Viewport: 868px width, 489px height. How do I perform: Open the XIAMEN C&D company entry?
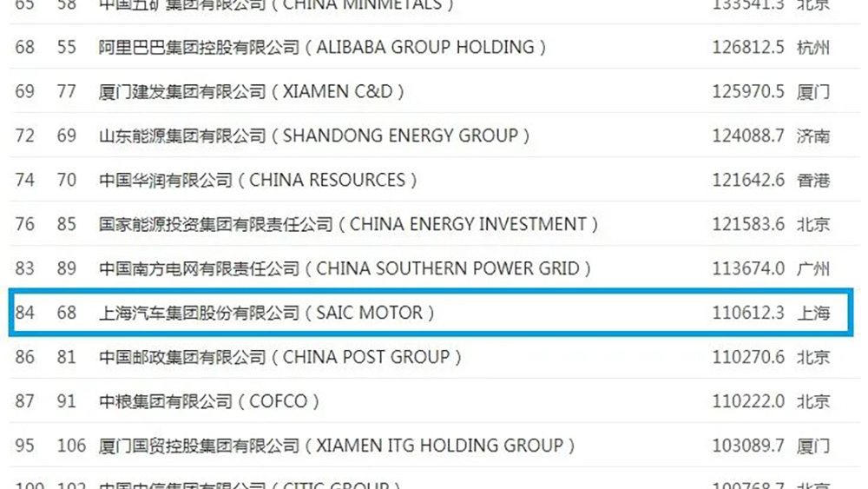tap(252, 91)
